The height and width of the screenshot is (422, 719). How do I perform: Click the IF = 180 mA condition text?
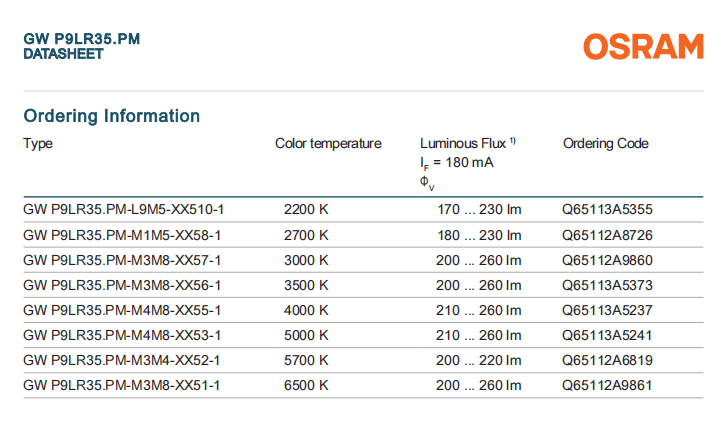tap(457, 163)
